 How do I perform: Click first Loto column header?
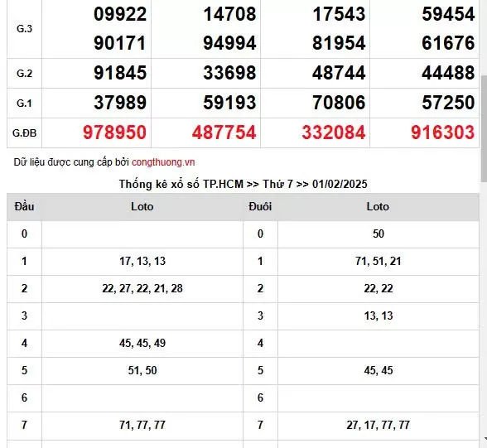point(142,206)
